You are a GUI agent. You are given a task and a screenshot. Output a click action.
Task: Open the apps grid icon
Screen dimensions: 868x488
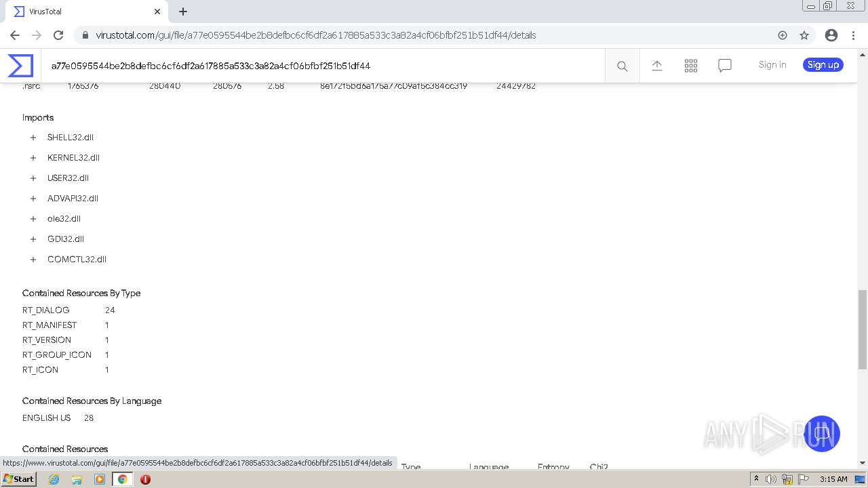(x=691, y=65)
